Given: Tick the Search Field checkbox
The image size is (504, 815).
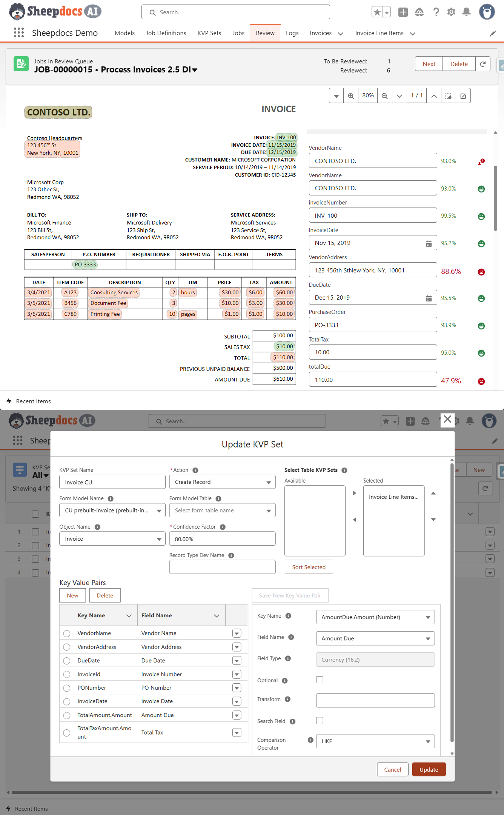Looking at the screenshot, I should point(320,721).
